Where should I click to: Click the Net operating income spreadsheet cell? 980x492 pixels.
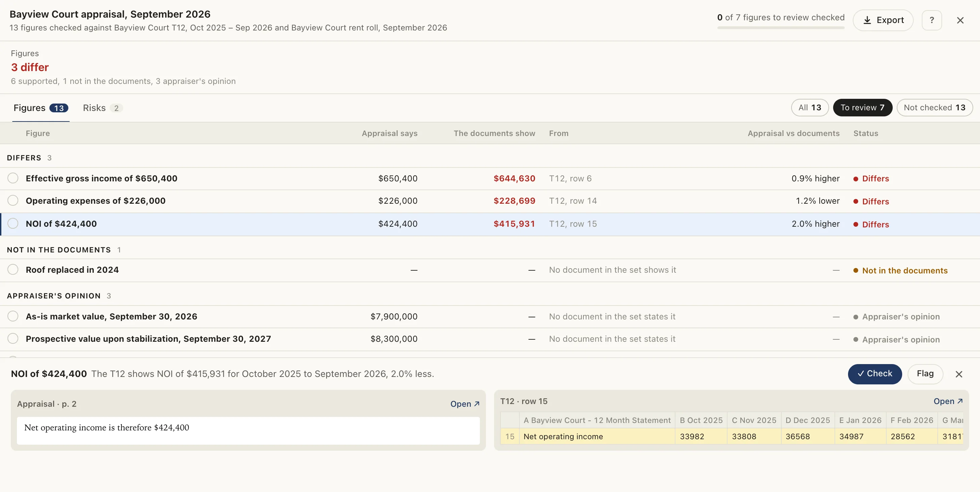click(x=597, y=437)
